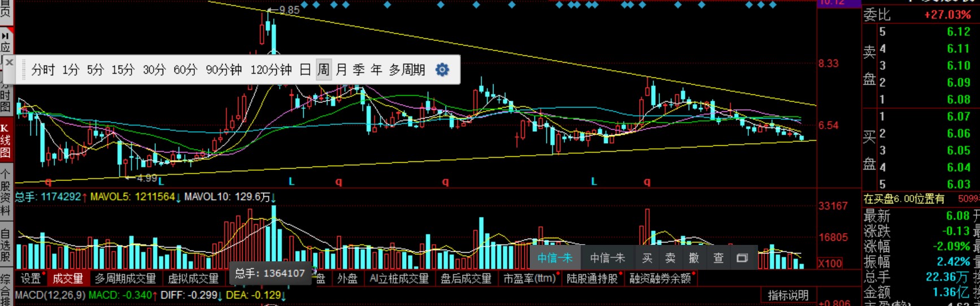Select the 多周期成交量 indicator tab

click(x=125, y=278)
